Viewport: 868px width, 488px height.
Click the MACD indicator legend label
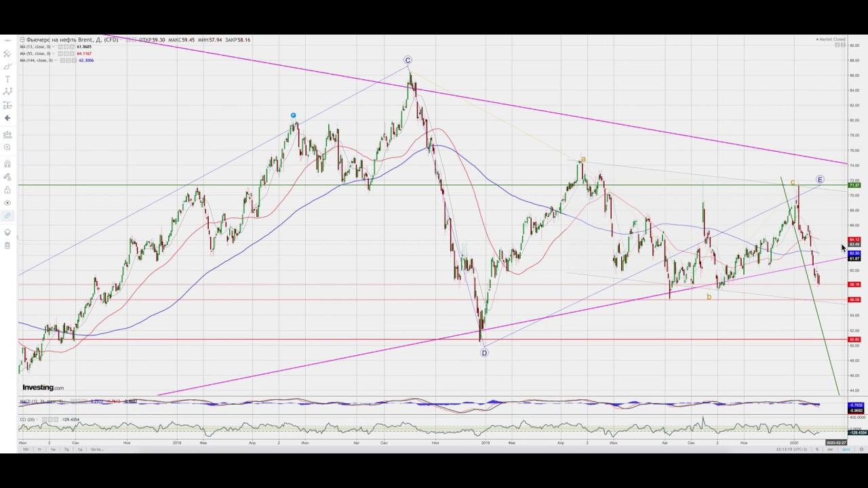(x=41, y=401)
